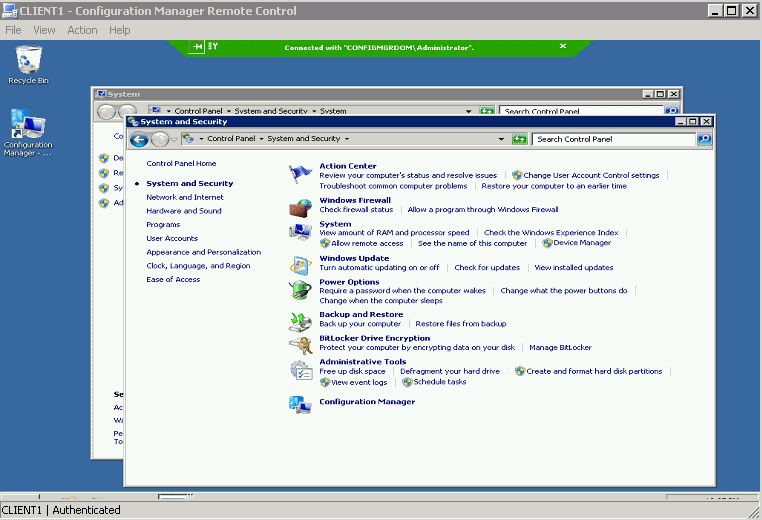762x520 pixels.
Task: Click the signal icon on the green connection bar
Action: point(213,47)
